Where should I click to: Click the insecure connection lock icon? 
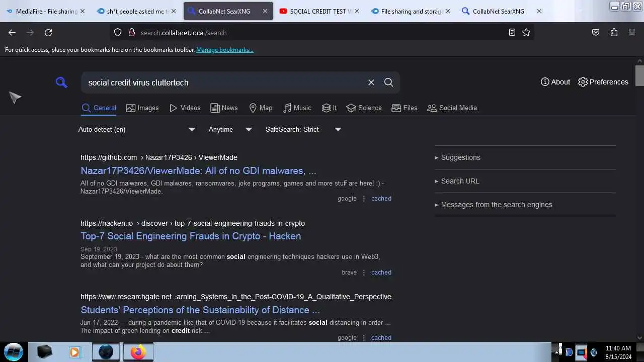(132, 33)
